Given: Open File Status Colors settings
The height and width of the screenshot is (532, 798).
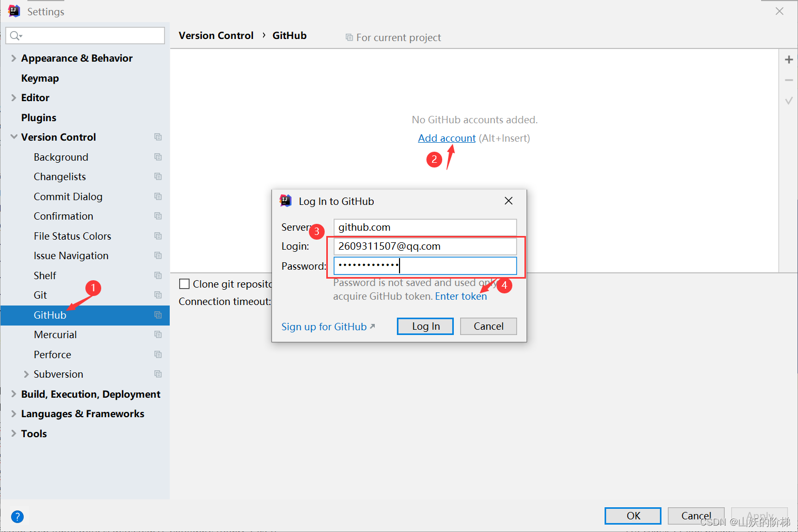Looking at the screenshot, I should (72, 236).
